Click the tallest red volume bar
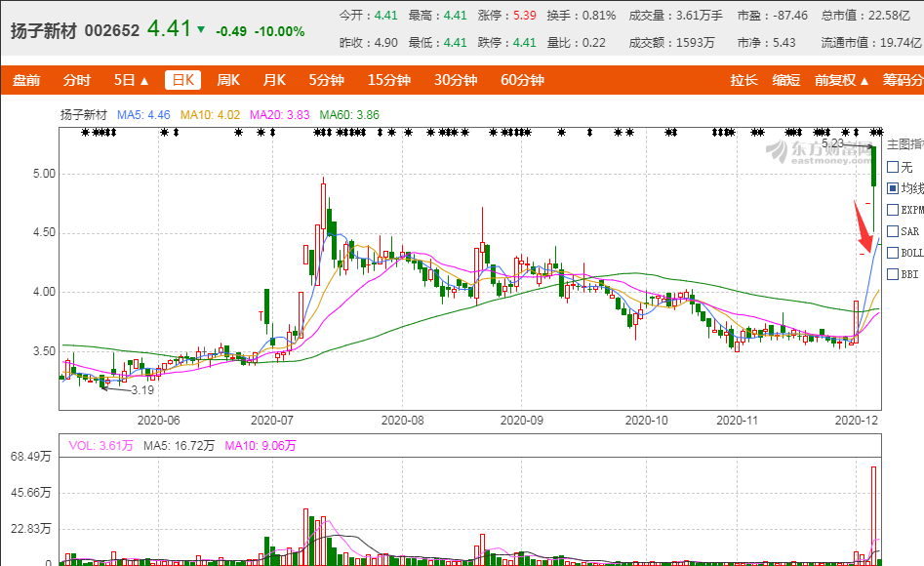Viewport: 924px width, 566px height. [x=873, y=516]
